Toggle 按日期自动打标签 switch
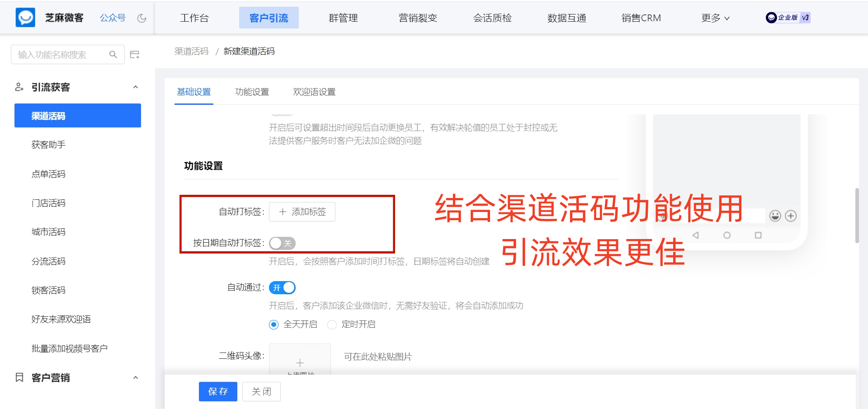 tap(282, 243)
